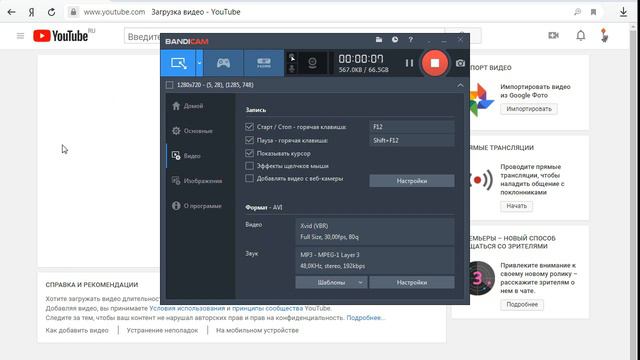Open На мобильном устройстве link
This screenshot has height=360, width=640.
tap(257, 330)
